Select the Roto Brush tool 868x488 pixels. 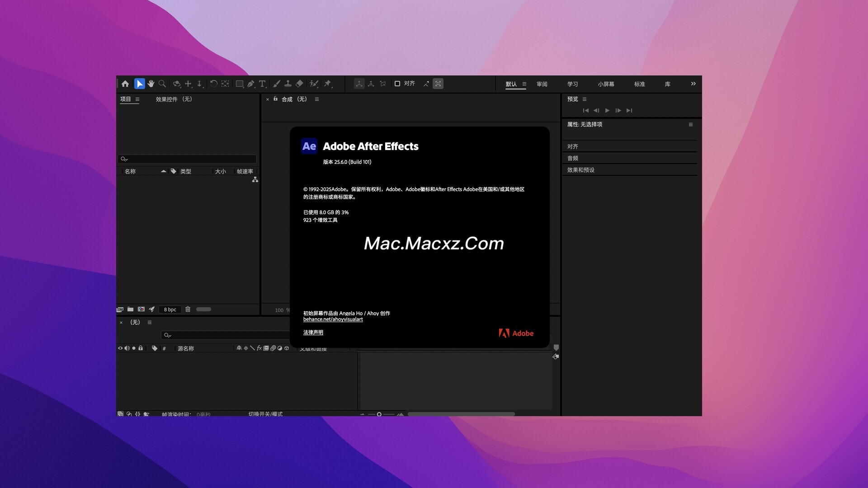tap(314, 84)
